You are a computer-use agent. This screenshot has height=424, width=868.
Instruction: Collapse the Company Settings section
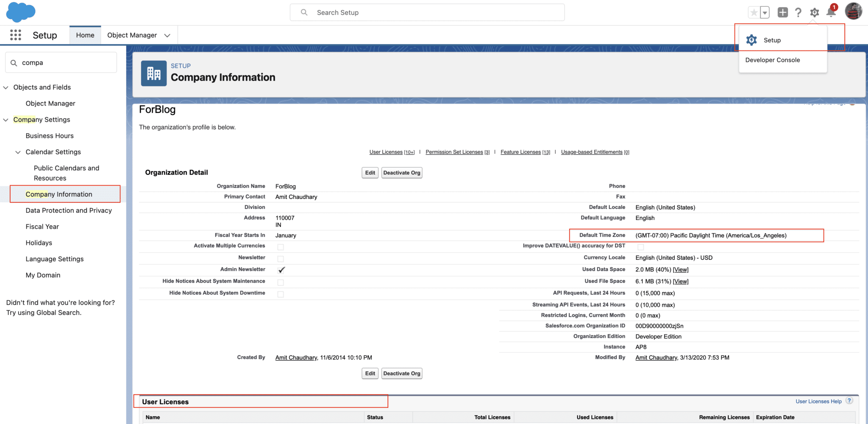tap(6, 120)
